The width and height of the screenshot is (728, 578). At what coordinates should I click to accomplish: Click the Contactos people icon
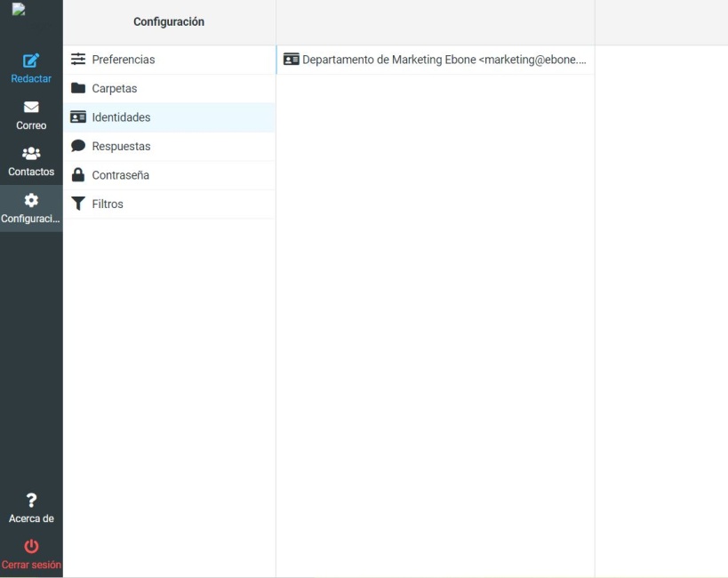tap(31, 154)
